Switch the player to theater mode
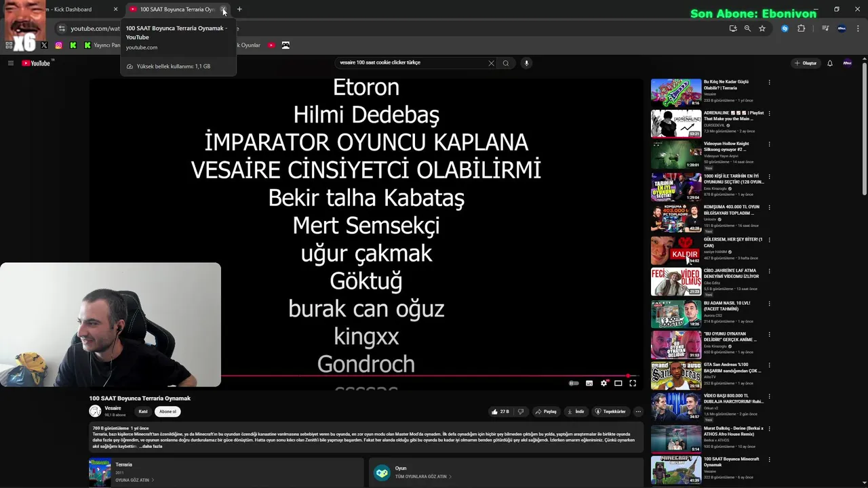 (x=618, y=383)
